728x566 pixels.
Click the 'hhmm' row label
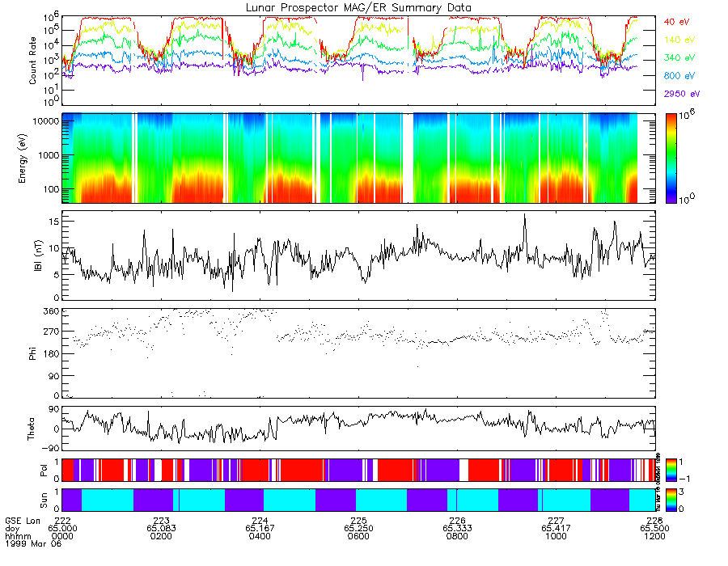pos(18,536)
